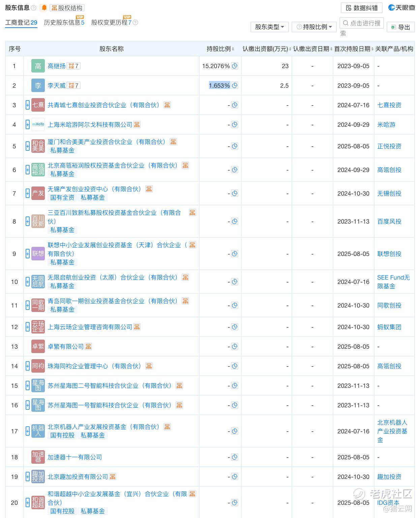420x518 pixels.
Task: Click help icon beside 股东信息 title
Action: 33,8
